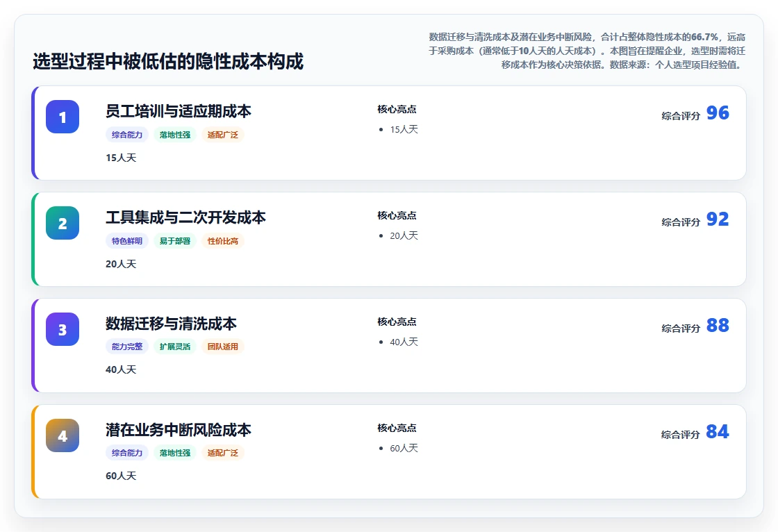This screenshot has width=778, height=532.
Task: Click the 66.7% figure in the description
Action: point(704,38)
